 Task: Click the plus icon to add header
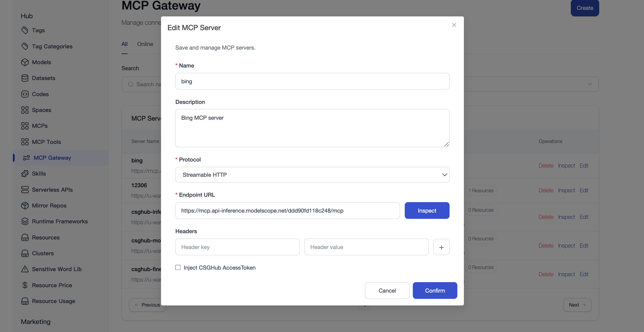click(x=441, y=247)
